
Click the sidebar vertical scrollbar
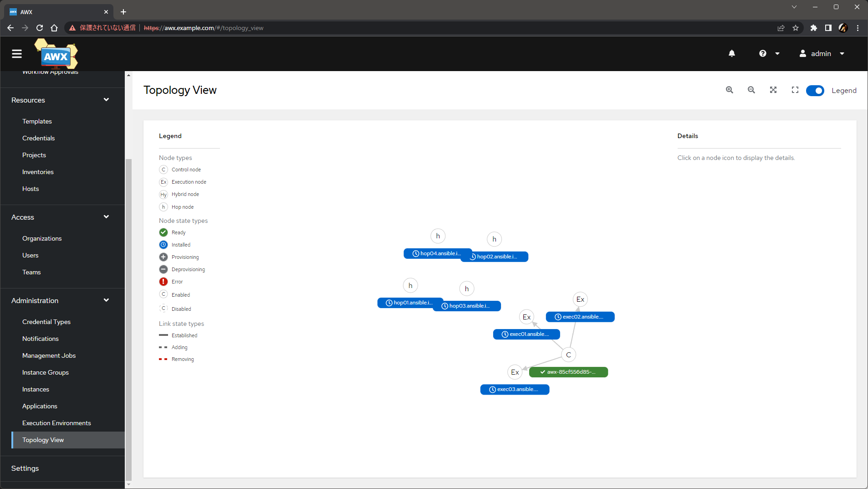click(x=128, y=319)
